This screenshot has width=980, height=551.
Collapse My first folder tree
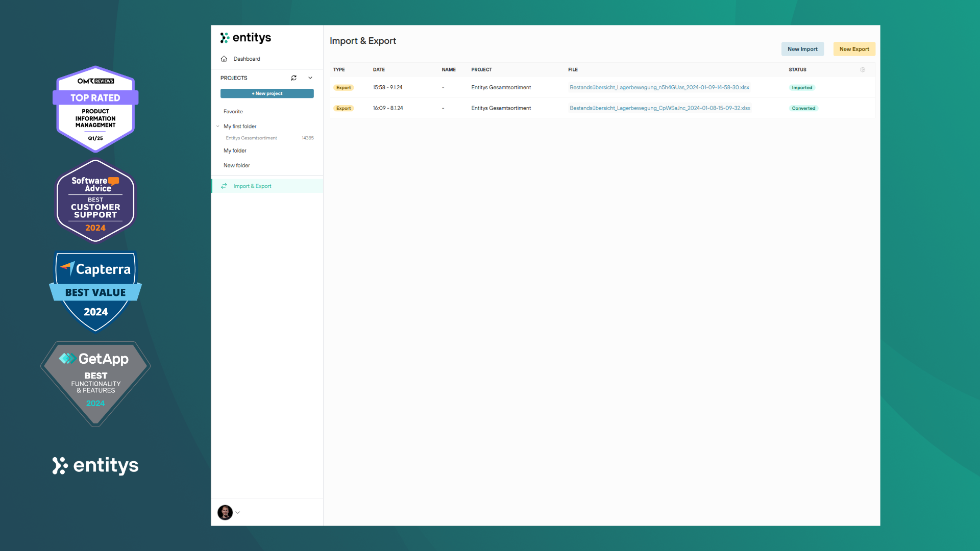[218, 127]
